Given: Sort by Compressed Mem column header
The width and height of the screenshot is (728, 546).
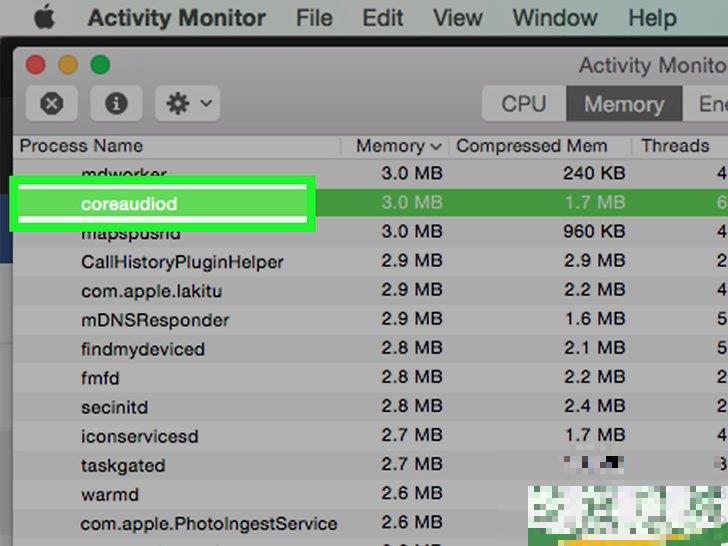Looking at the screenshot, I should click(x=531, y=146).
